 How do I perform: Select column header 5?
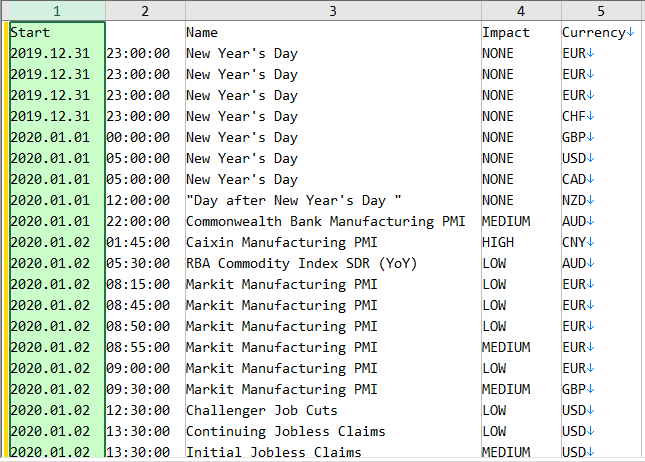tap(601, 11)
